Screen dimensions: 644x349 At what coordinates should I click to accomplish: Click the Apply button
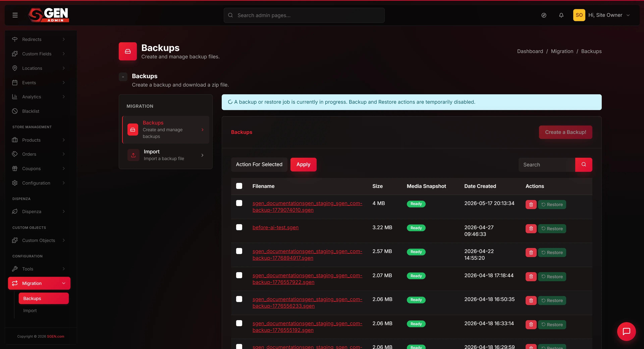point(303,164)
